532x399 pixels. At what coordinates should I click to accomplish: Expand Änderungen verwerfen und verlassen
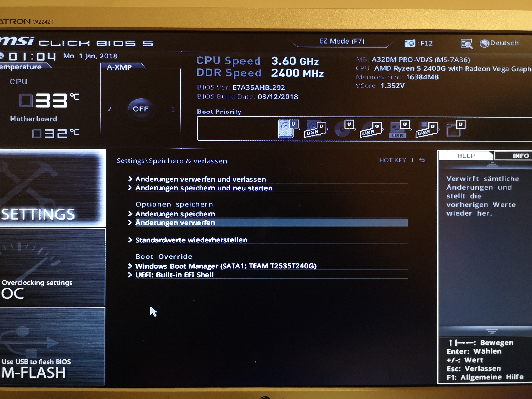[200, 179]
